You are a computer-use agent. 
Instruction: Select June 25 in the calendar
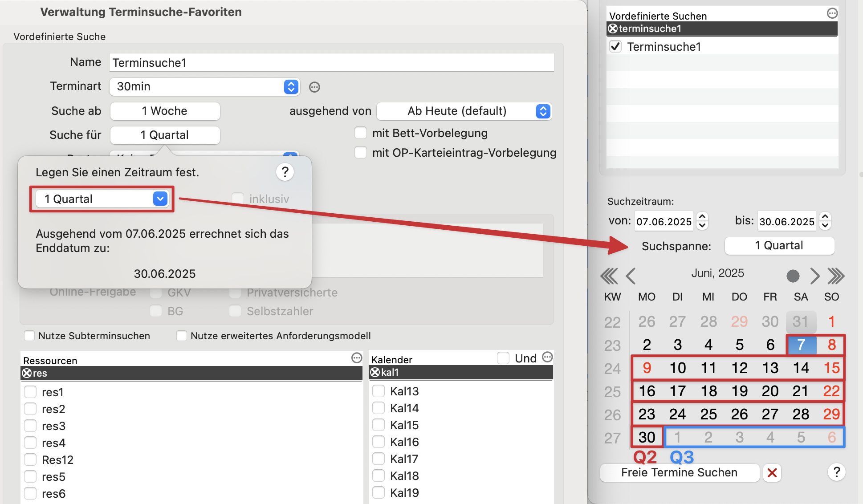(x=708, y=414)
